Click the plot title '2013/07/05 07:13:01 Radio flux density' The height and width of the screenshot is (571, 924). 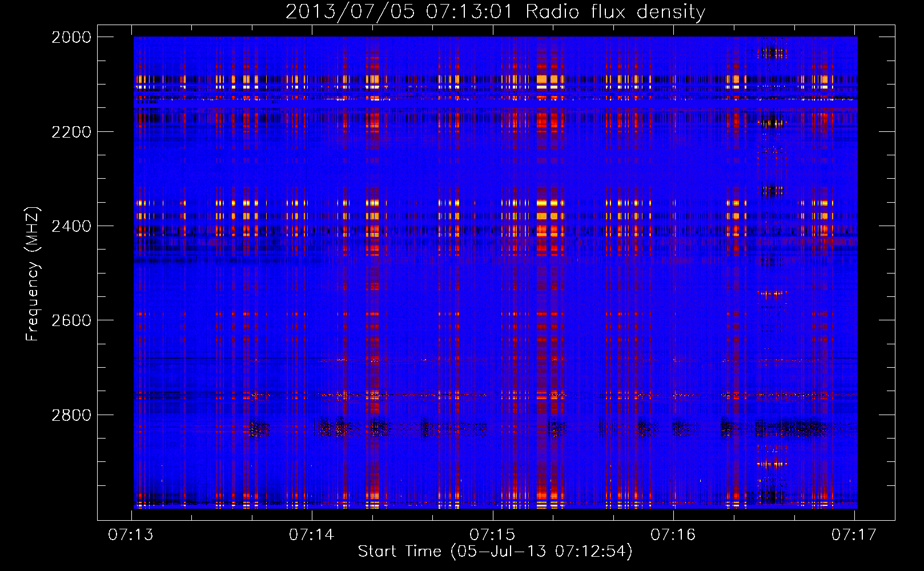[496, 11]
